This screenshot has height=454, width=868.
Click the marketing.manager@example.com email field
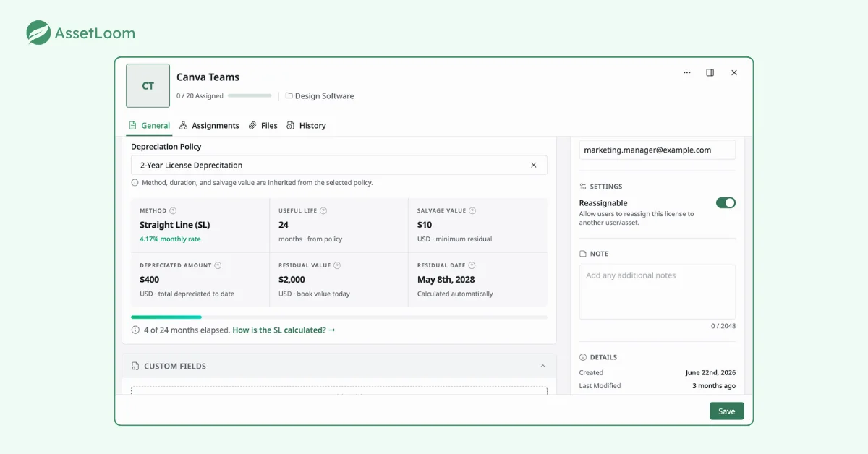(x=658, y=150)
